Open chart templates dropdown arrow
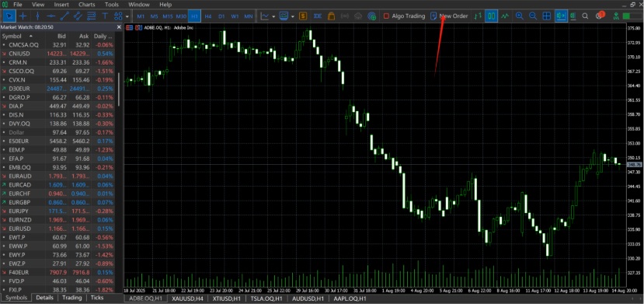This screenshot has height=304, width=644. (292, 16)
